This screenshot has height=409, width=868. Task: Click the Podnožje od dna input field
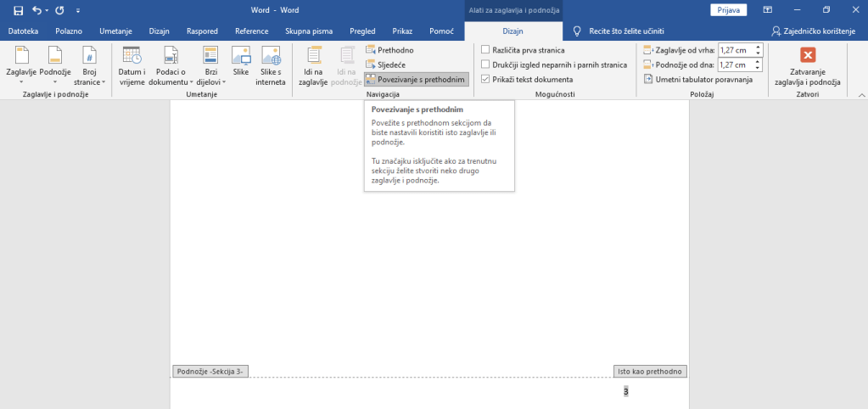pos(735,64)
